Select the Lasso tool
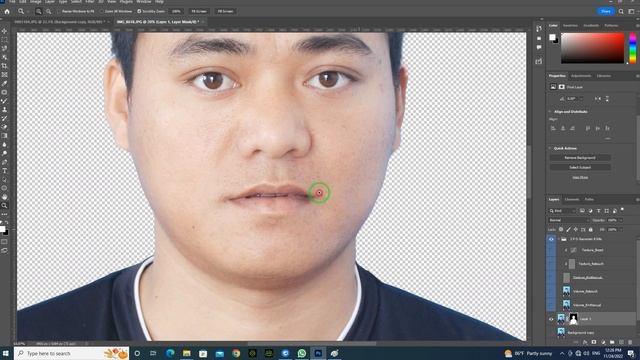Image resolution: width=640 pixels, height=360 pixels. coord(4,48)
